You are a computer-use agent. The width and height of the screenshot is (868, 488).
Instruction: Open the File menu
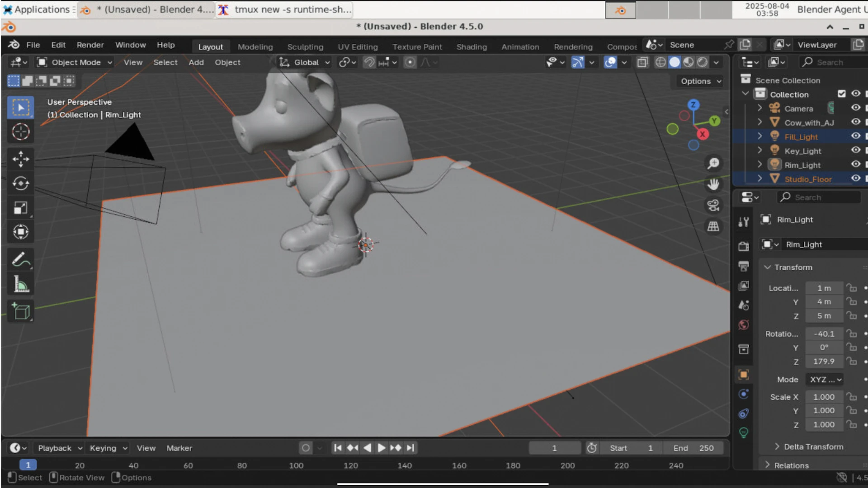(x=33, y=45)
